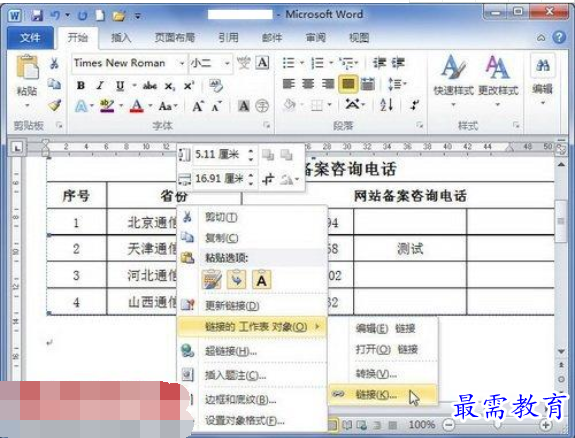
Task: Click the Copy icon in clipboard group
Action: (54, 84)
